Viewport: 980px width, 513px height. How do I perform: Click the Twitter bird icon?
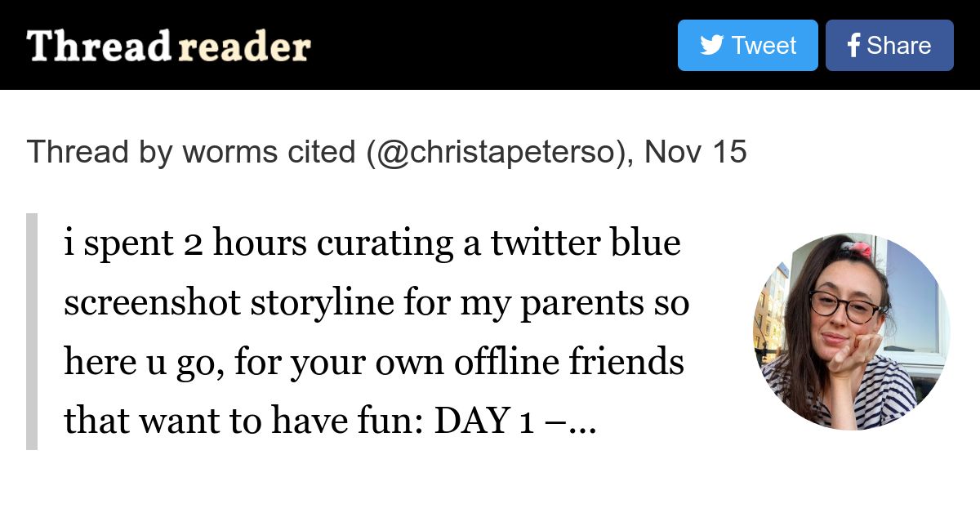pos(712,45)
